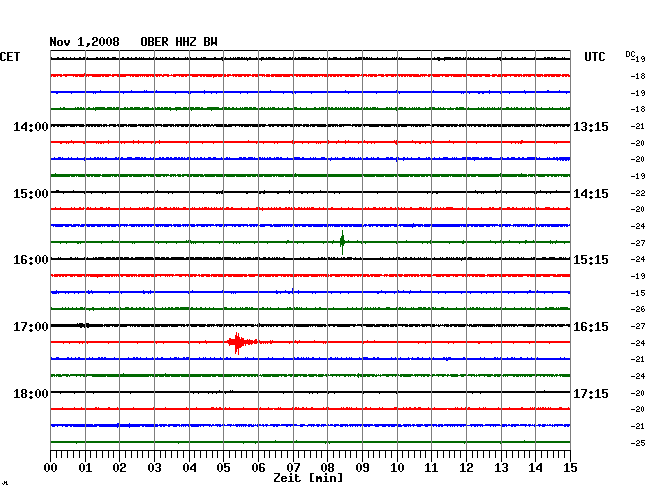Click the 17:15 UTC time label
This screenshot has width=650, height=494.
pos(591,393)
